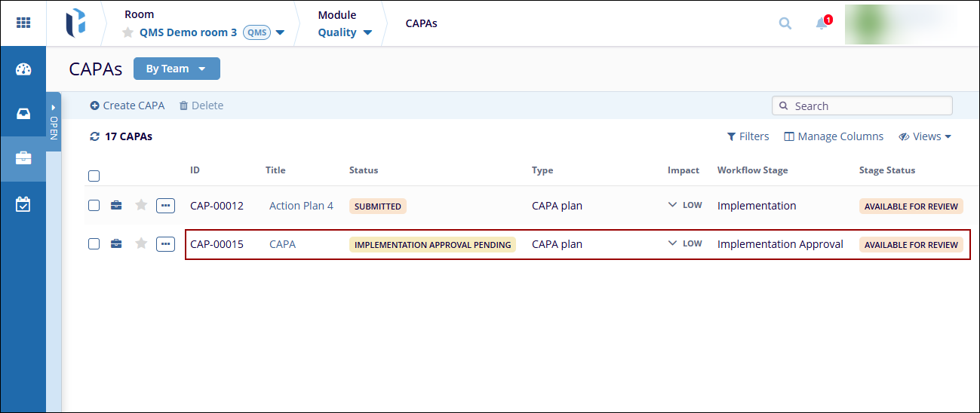Refresh the CAPAs list
The width and height of the screenshot is (980, 413).
coord(94,136)
